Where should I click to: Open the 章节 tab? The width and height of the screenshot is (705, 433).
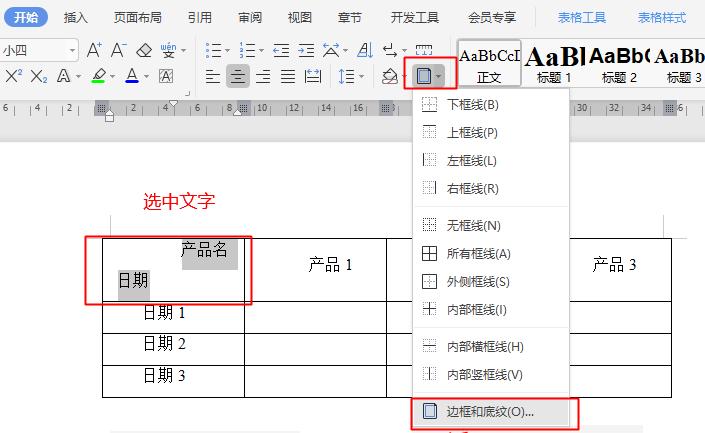(x=349, y=18)
